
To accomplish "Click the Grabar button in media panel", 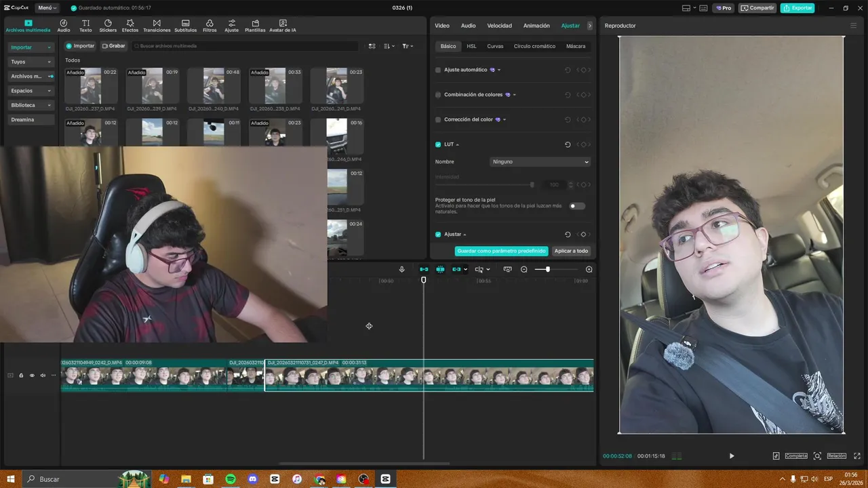I will 114,46.
